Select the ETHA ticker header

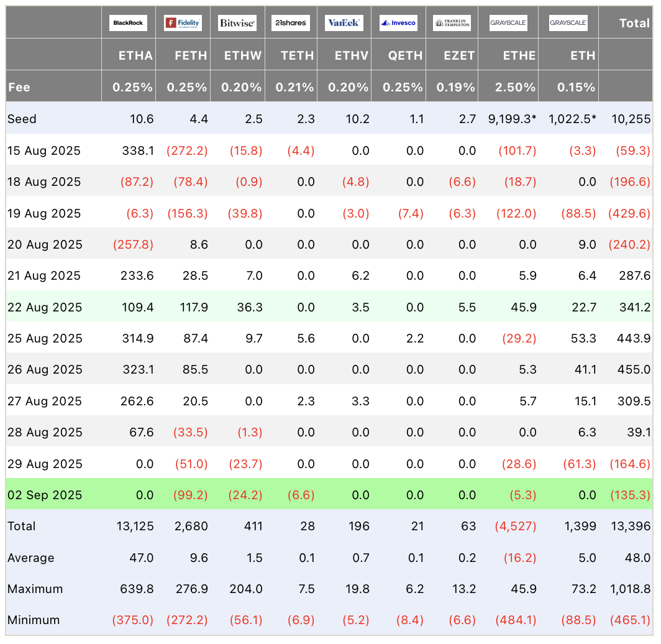pos(135,55)
